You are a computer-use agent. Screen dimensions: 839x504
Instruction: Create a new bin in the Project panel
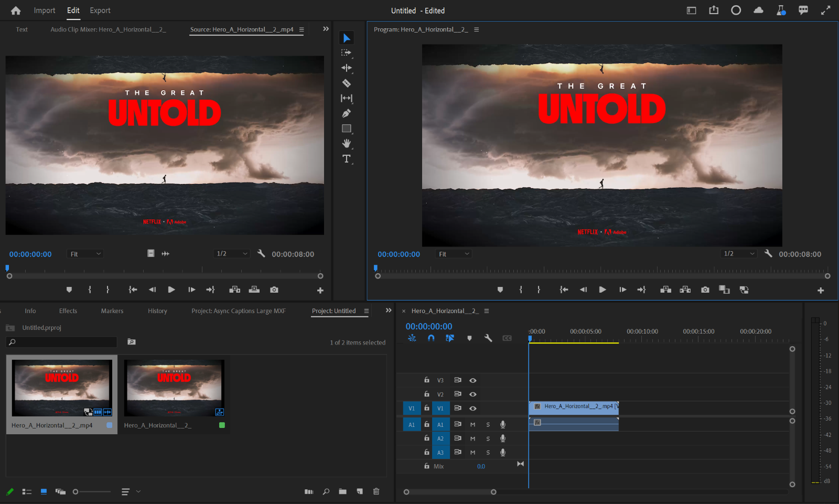(343, 491)
